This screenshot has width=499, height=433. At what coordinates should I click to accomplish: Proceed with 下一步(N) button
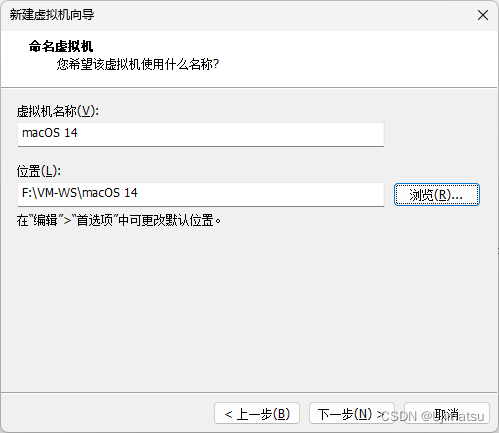click(x=352, y=413)
